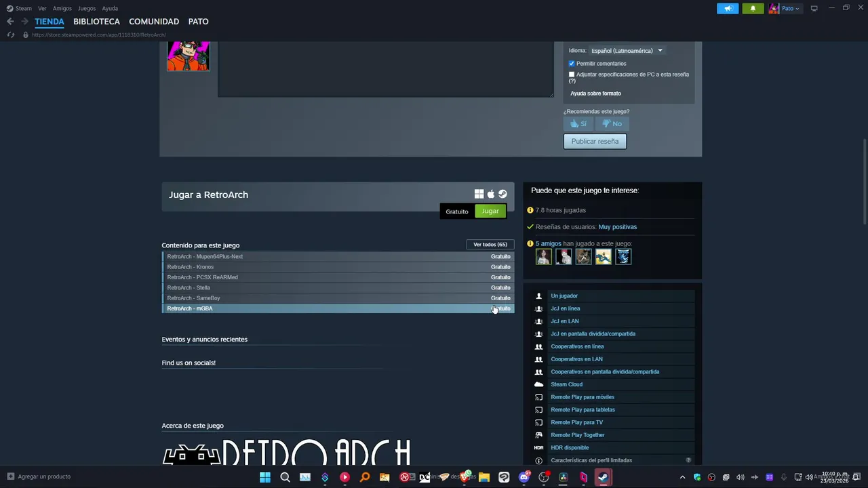Click the thumbs-down No recommendation button
This screenshot has height=488, width=868.
612,123
